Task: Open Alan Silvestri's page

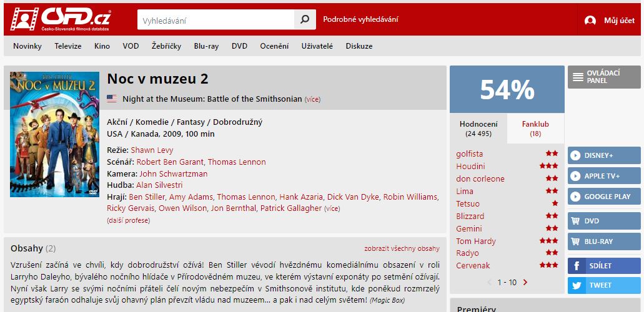Action: coord(159,185)
